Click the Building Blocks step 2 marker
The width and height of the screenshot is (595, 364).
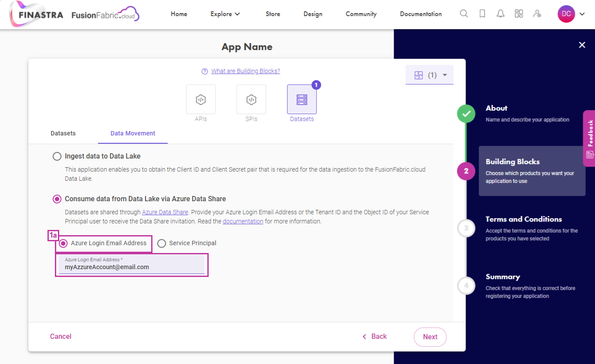point(466,171)
